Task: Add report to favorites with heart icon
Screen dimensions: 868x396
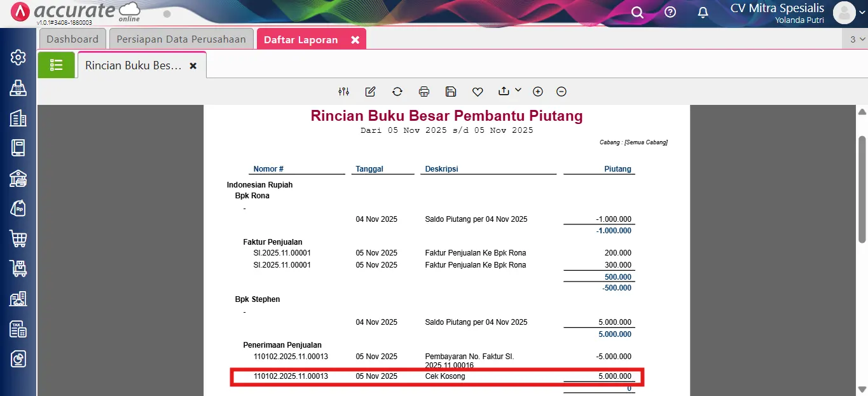Action: 478,92
